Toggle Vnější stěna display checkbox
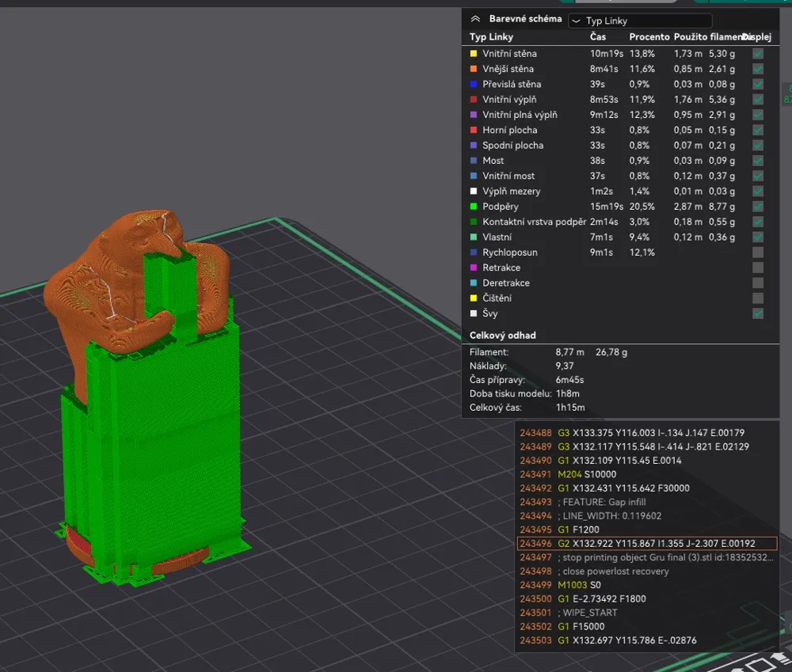 (x=758, y=69)
